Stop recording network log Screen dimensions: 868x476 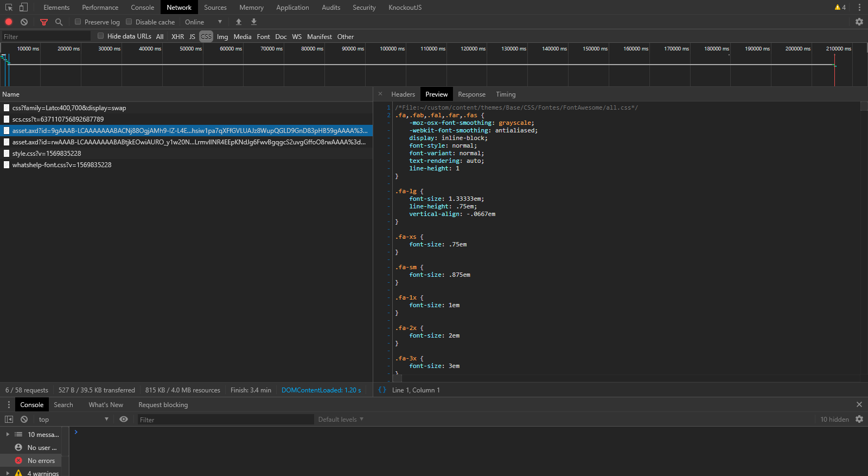click(9, 22)
